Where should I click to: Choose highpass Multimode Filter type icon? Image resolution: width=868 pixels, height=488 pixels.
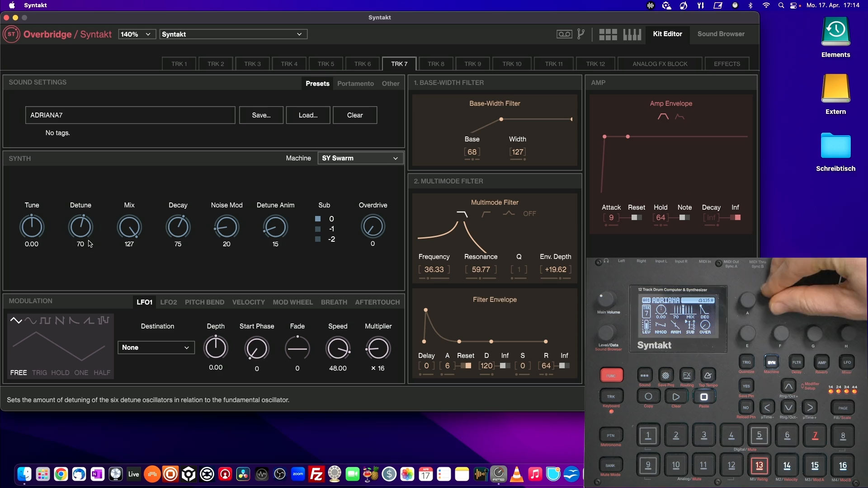coord(486,214)
